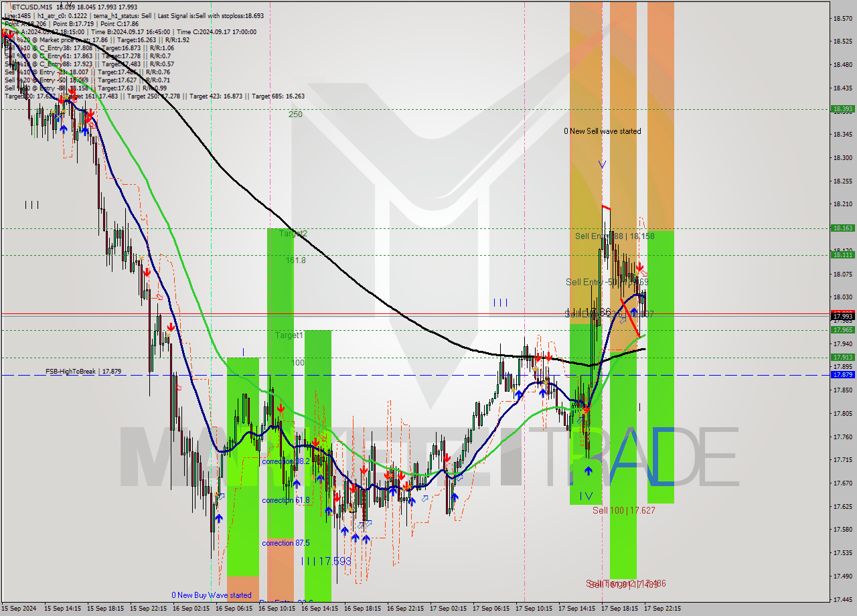Select the '161.8' Fibonacci label
This screenshot has height=616, width=857.
tap(295, 260)
